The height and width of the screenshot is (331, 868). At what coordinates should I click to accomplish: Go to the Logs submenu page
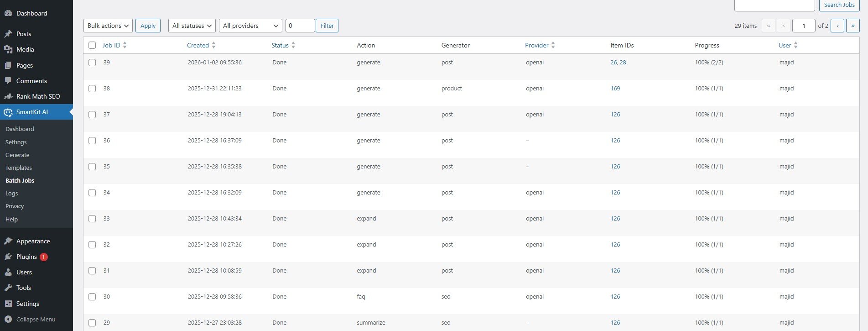coord(12,193)
